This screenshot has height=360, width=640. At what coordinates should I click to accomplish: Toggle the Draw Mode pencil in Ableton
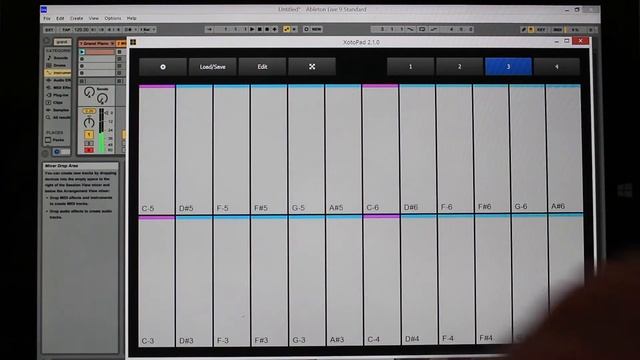pos(523,30)
